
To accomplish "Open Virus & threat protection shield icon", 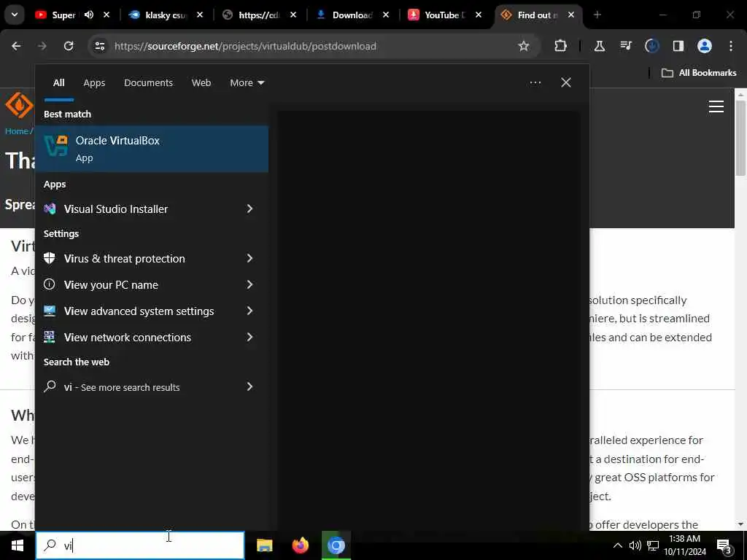I will pos(50,258).
